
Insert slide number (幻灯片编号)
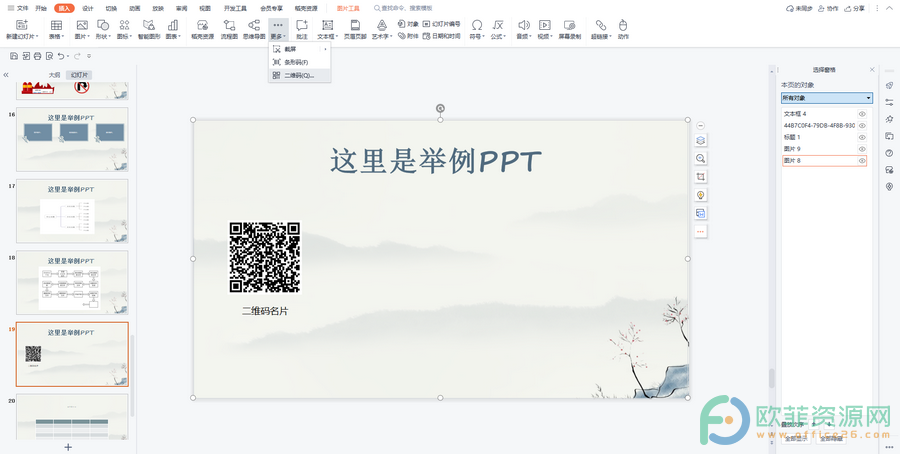441,24
